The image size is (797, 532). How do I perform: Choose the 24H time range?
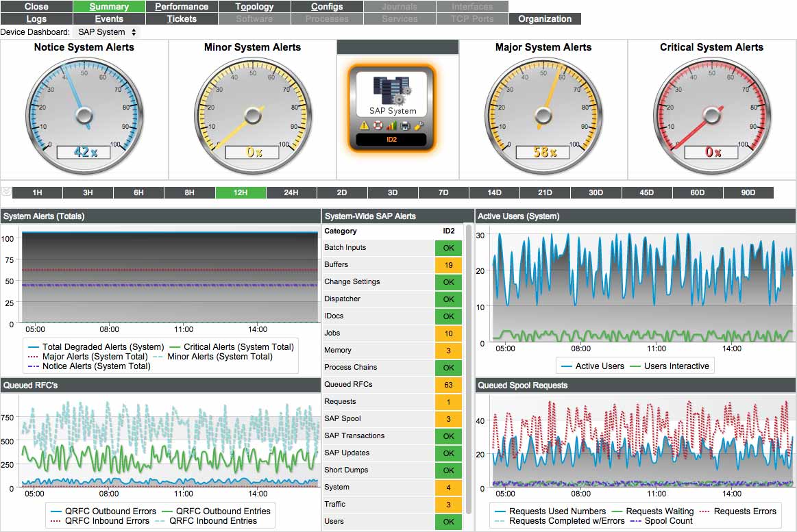pyautogui.click(x=291, y=192)
